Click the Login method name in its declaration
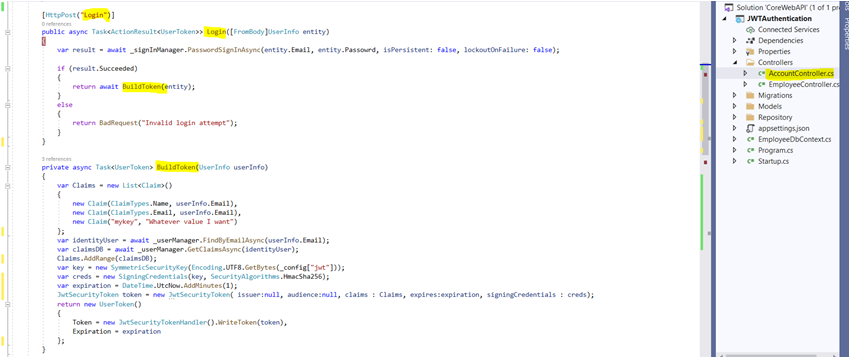Screen dimensions: 853x362 (215, 32)
